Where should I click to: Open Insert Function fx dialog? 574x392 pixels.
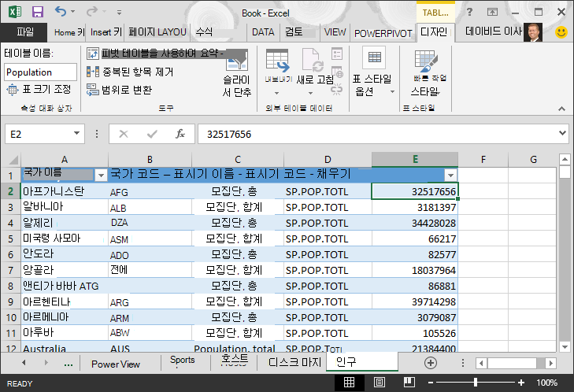click(180, 134)
